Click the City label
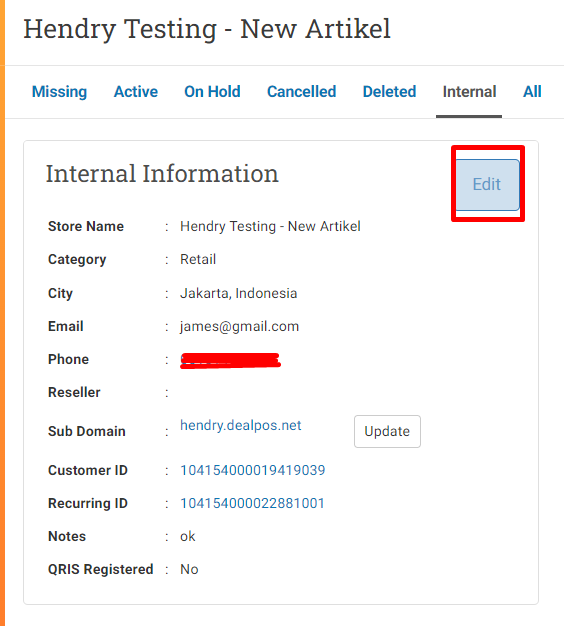Viewport: 564px width, 626px height. tap(60, 293)
